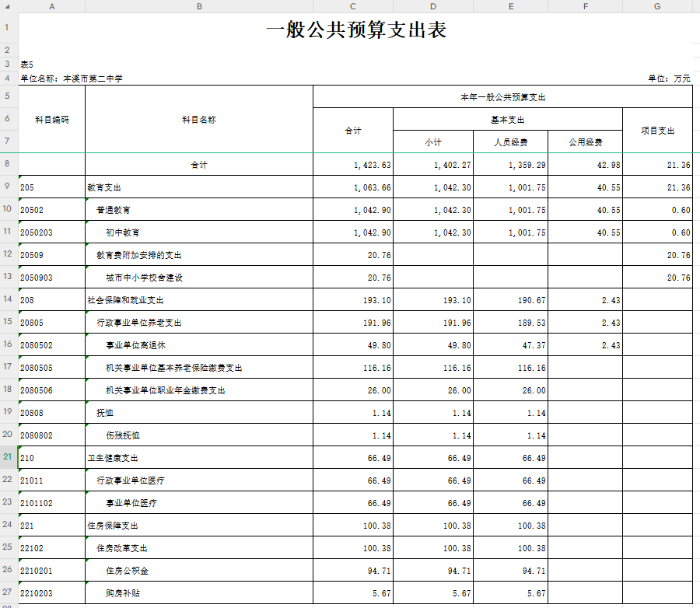Click the select-all corner triangle
The height and width of the screenshot is (608, 700).
click(x=9, y=6)
